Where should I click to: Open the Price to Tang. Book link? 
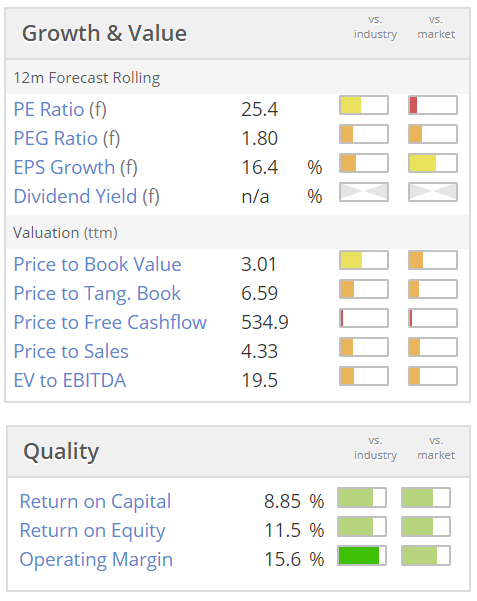97,293
